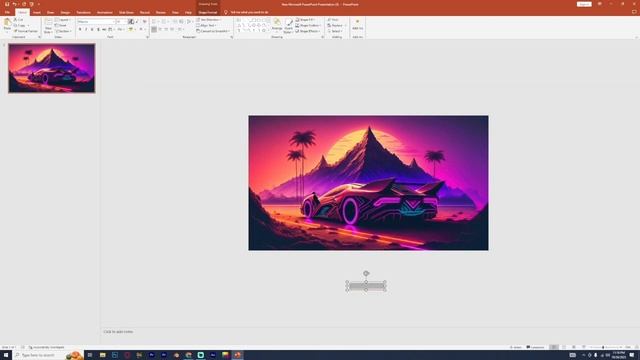Increase the font size
Image resolution: width=640 pixels, height=360 pixels.
pyautogui.click(x=131, y=21)
